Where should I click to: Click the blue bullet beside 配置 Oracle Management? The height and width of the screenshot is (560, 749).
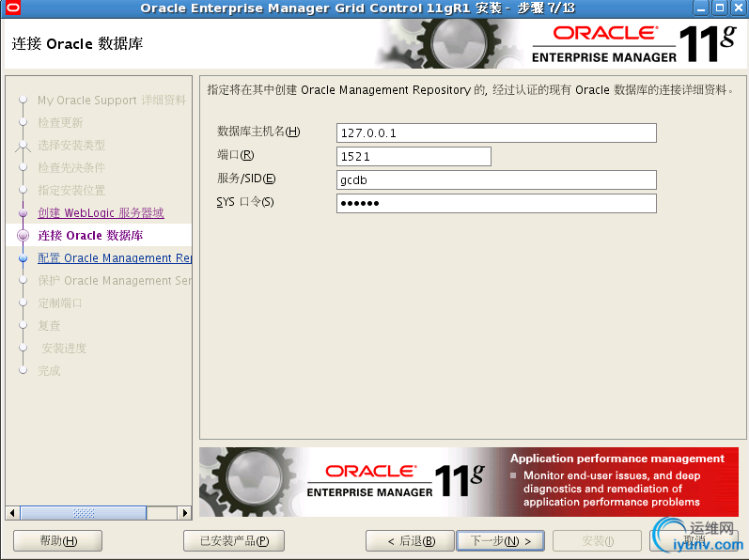coord(23,258)
